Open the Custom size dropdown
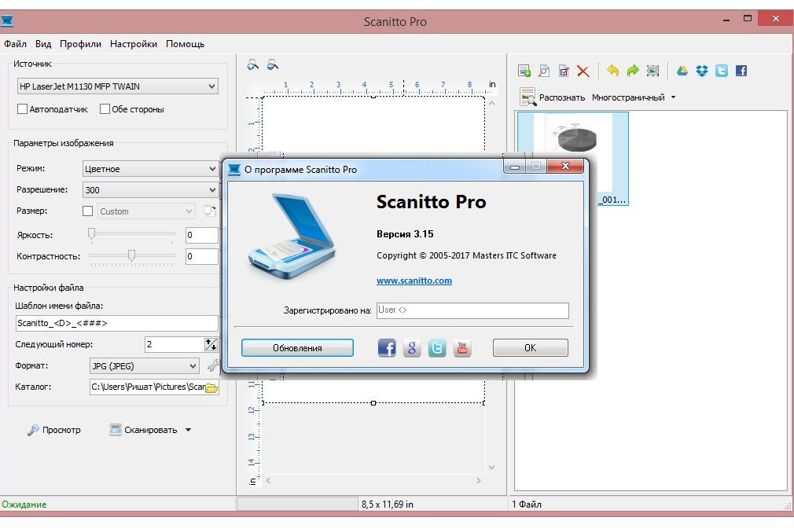Image resolution: width=794 pixels, height=532 pixels. coord(146,211)
